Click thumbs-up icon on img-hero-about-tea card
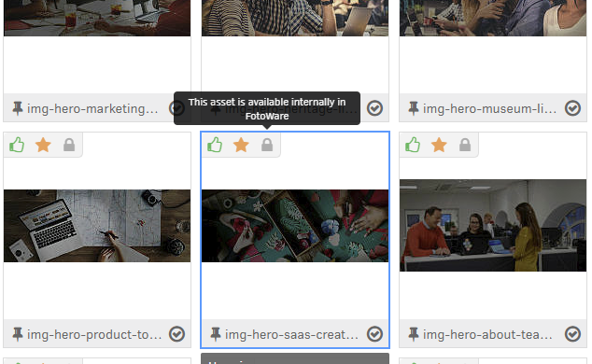 point(413,145)
